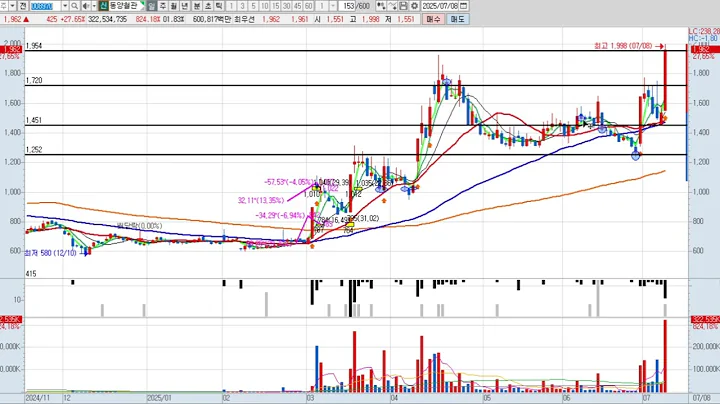This screenshot has height=404, width=720.
Task: Open the stock code history dropdown
Action: point(65,6)
